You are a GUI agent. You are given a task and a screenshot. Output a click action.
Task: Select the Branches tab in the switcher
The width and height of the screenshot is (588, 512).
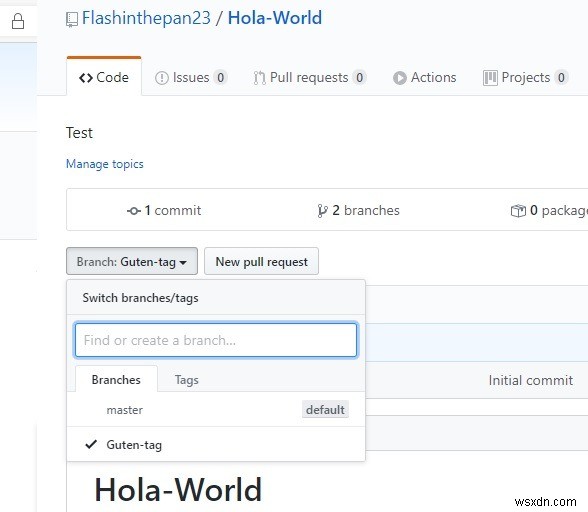point(116,380)
